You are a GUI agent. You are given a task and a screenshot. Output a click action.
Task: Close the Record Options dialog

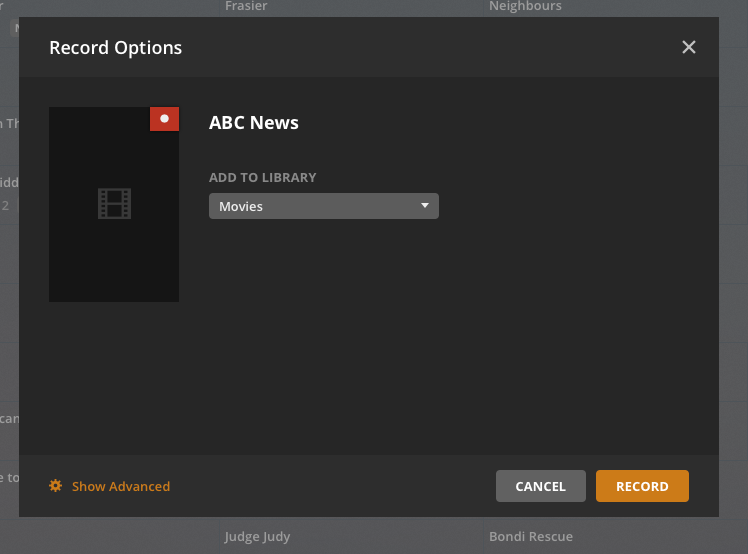click(688, 47)
